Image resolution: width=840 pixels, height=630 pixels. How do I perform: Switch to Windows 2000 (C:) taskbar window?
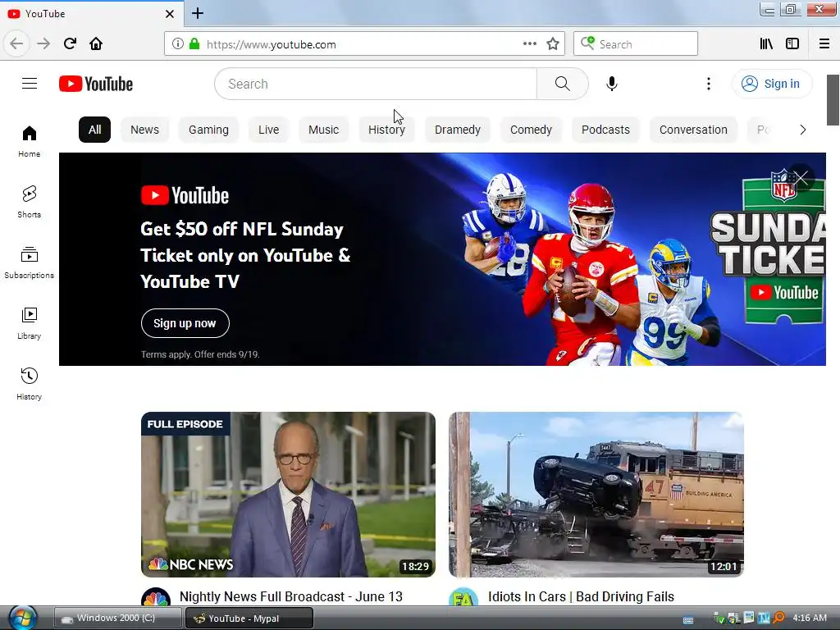click(118, 619)
